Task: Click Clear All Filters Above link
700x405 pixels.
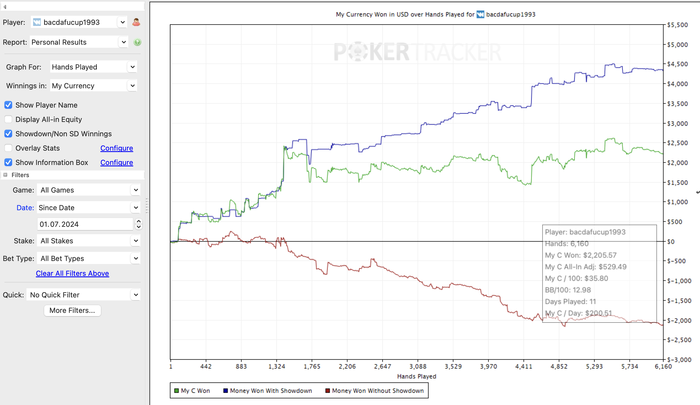Action: coord(72,273)
